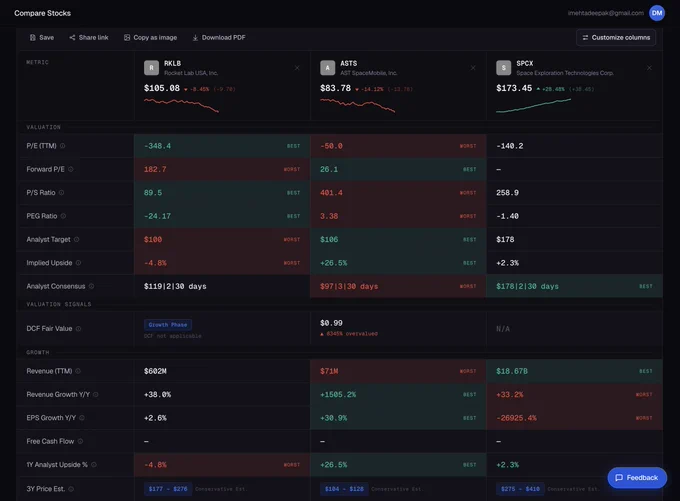Viewport: 680px width, 501px height.
Task: Click SPCX price $173.45
Action: coord(514,88)
